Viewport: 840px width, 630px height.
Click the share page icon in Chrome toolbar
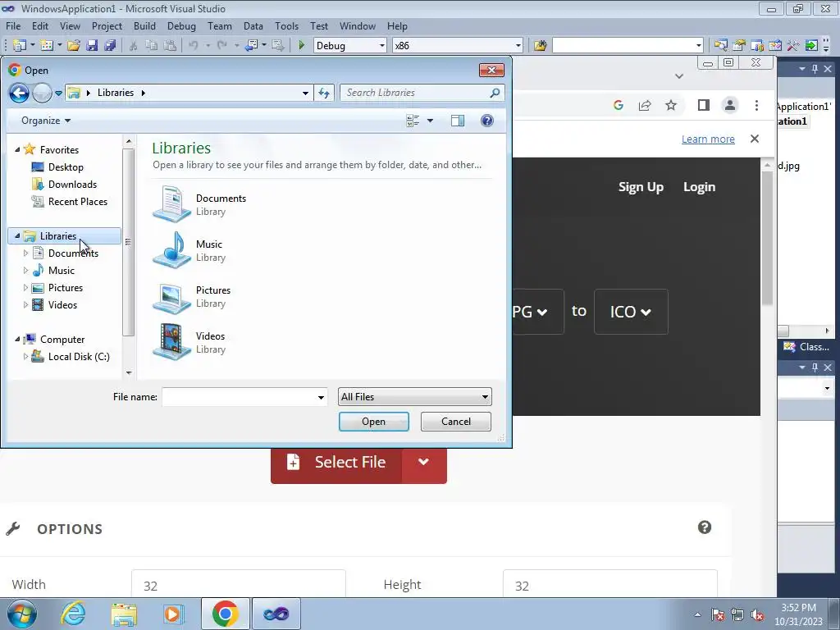point(645,106)
